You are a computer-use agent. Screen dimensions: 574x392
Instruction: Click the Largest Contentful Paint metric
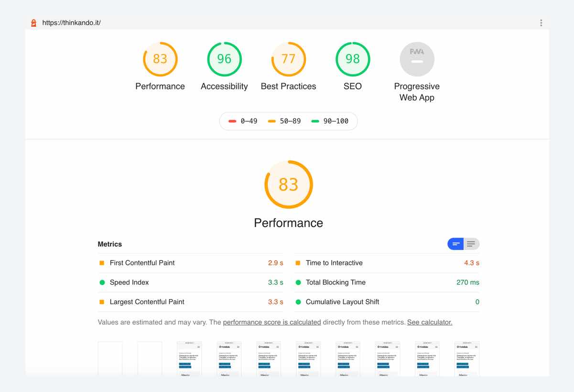coord(190,302)
